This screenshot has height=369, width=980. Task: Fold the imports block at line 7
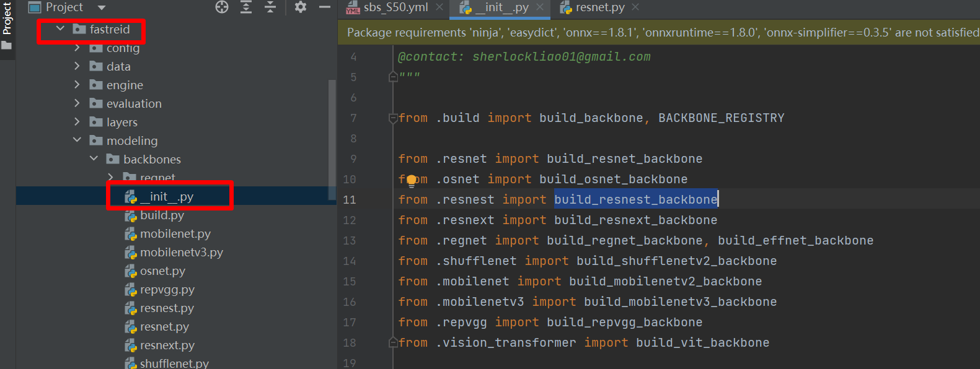[x=393, y=118]
